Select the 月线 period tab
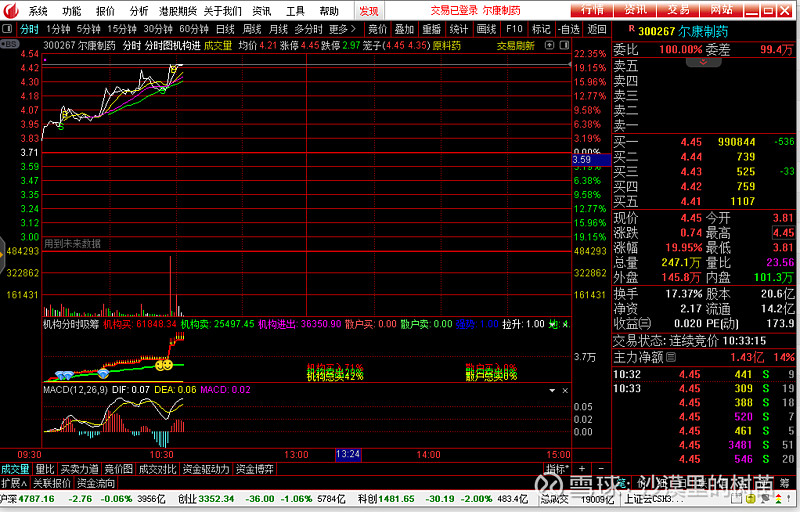 tap(278, 29)
